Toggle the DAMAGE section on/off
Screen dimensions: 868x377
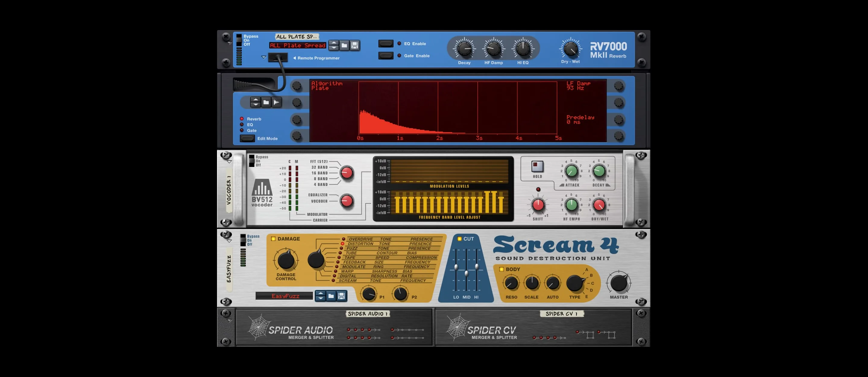(x=273, y=239)
